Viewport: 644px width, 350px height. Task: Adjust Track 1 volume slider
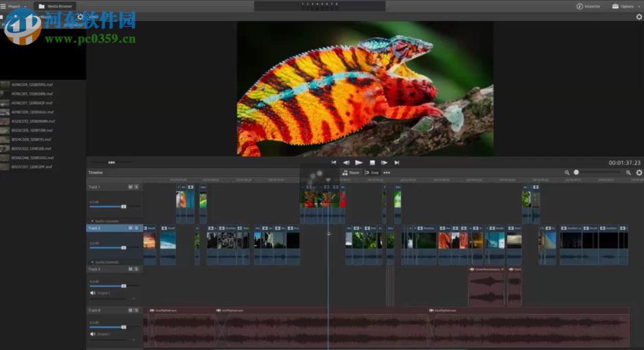coord(123,206)
